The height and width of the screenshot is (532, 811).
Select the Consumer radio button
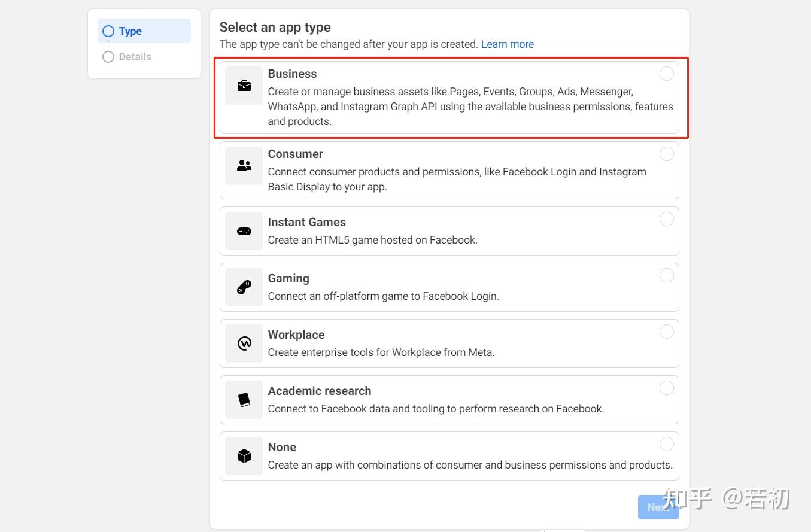(666, 154)
